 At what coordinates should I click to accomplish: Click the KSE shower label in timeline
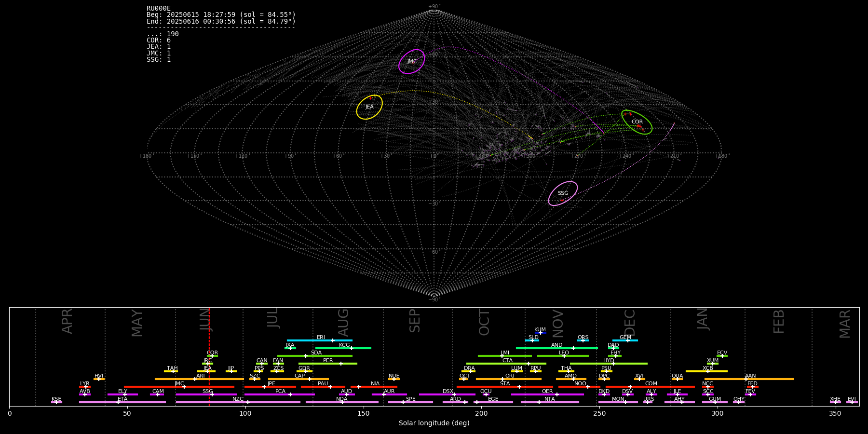click(x=56, y=399)
